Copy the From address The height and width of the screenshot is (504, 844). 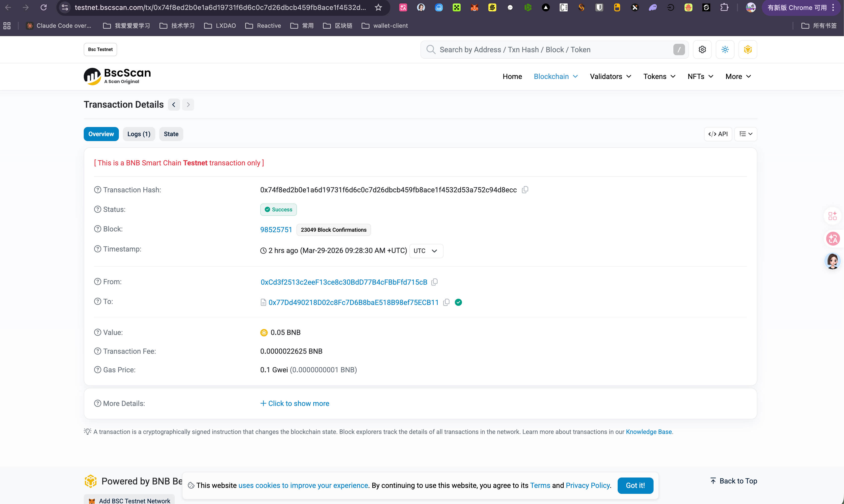pyautogui.click(x=434, y=282)
